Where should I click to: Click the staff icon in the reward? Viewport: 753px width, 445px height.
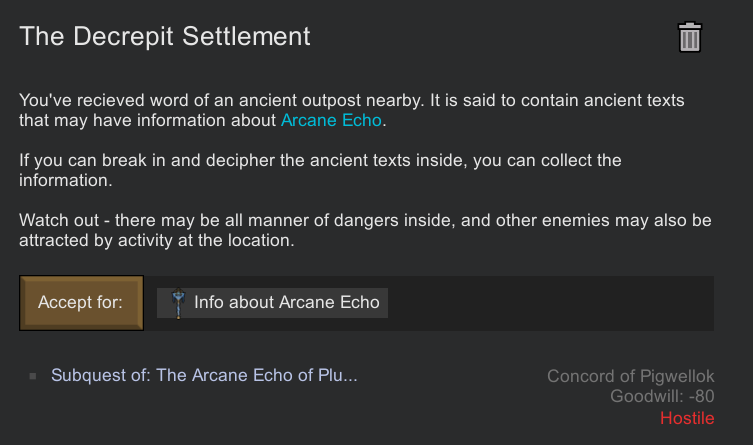pos(178,303)
